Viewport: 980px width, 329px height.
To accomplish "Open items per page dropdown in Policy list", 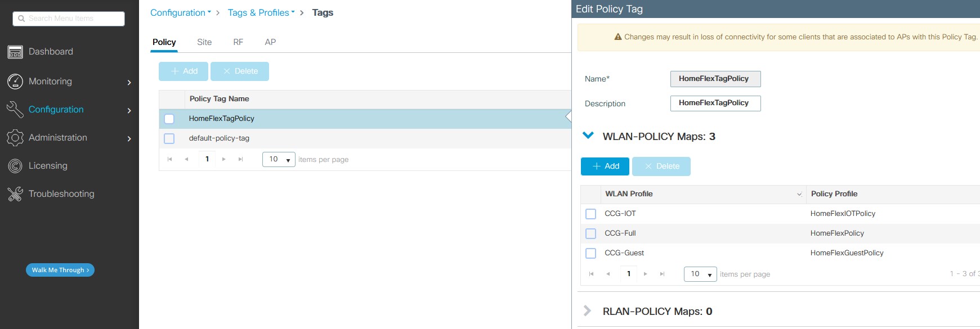I will click(x=279, y=160).
